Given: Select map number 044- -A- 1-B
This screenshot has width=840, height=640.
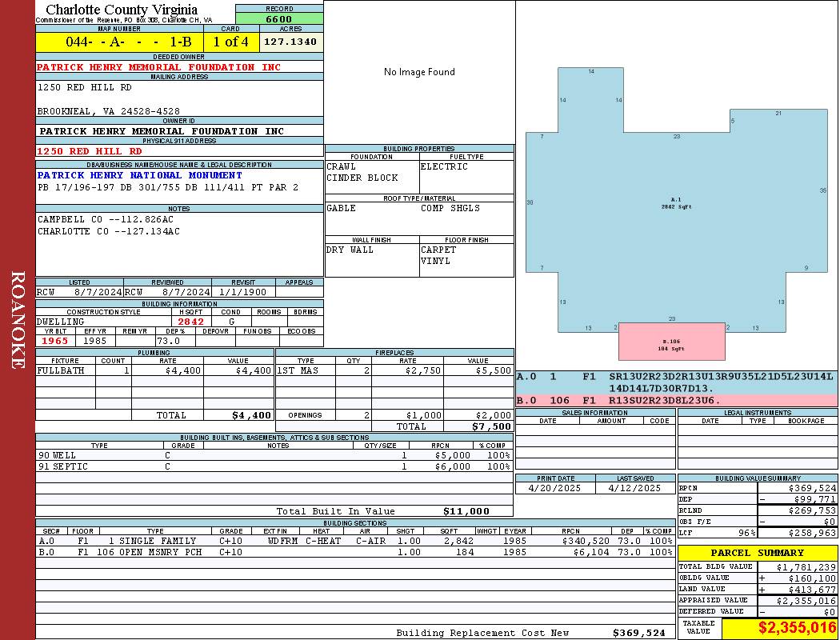Looking at the screenshot, I should click(129, 42).
